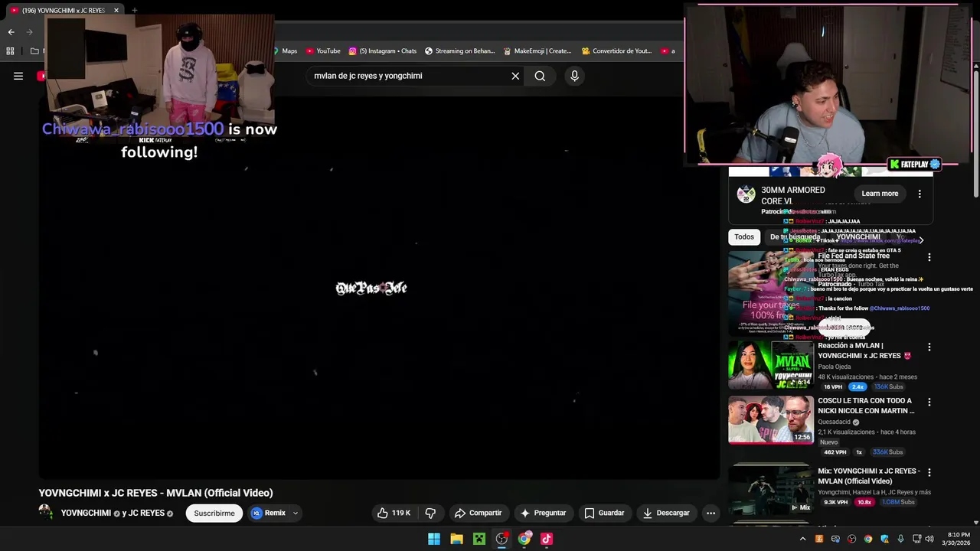Open the YouTube hamburger guide menu
Image resolution: width=980 pixels, height=551 pixels.
[x=18, y=76]
